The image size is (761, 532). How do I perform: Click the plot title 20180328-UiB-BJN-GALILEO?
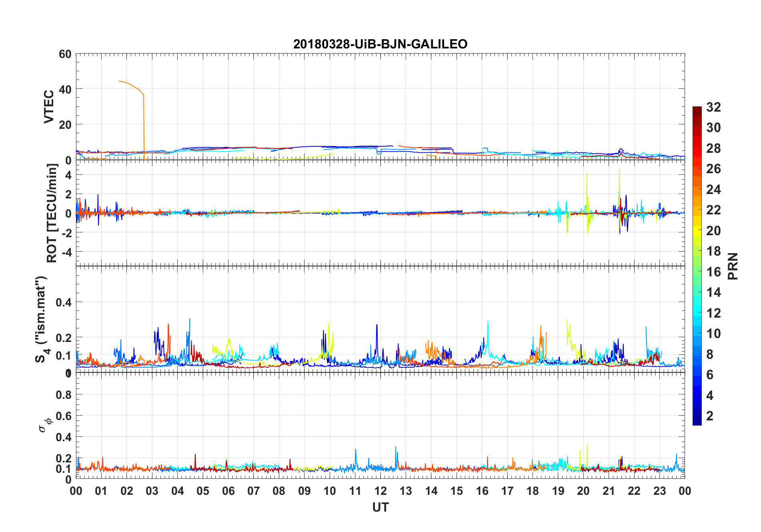(380, 44)
